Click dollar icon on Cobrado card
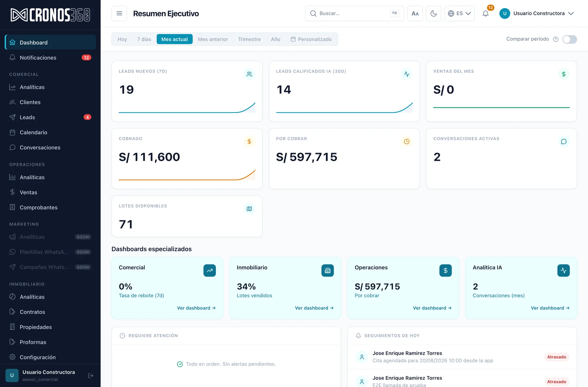 point(249,142)
